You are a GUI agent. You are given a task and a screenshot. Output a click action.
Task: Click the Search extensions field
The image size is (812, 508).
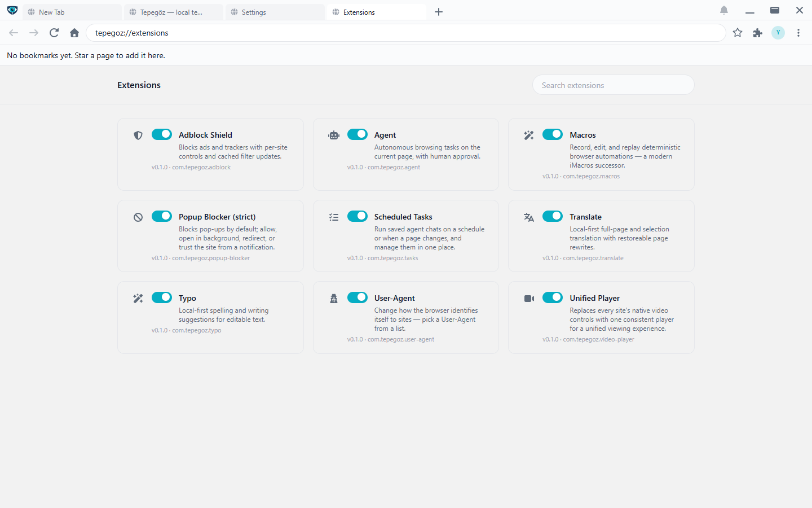(x=614, y=85)
